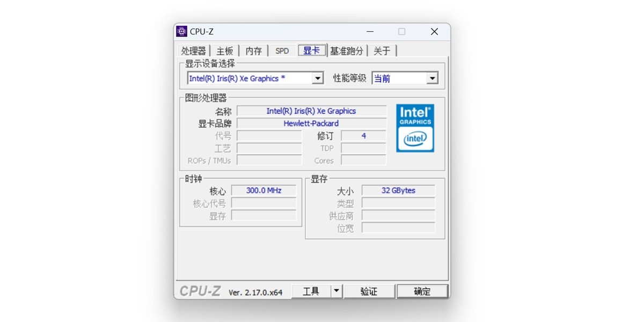Open the 关于 tab
644x322 pixels.
[382, 50]
